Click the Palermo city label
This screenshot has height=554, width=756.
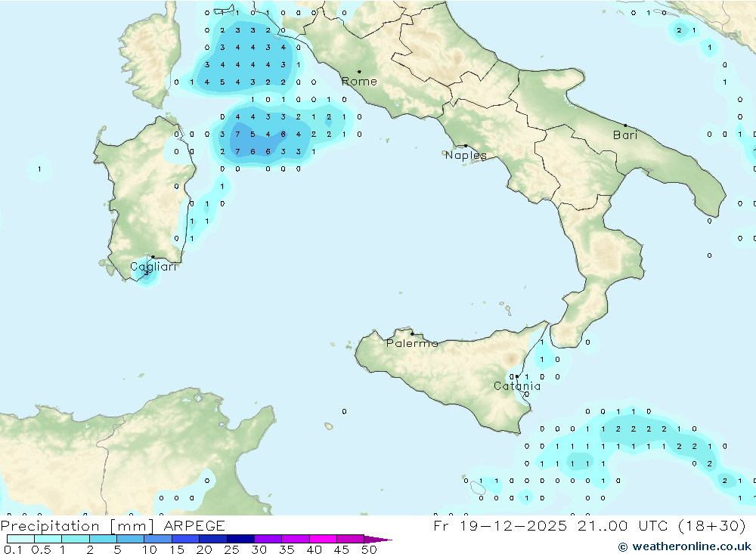click(x=412, y=343)
